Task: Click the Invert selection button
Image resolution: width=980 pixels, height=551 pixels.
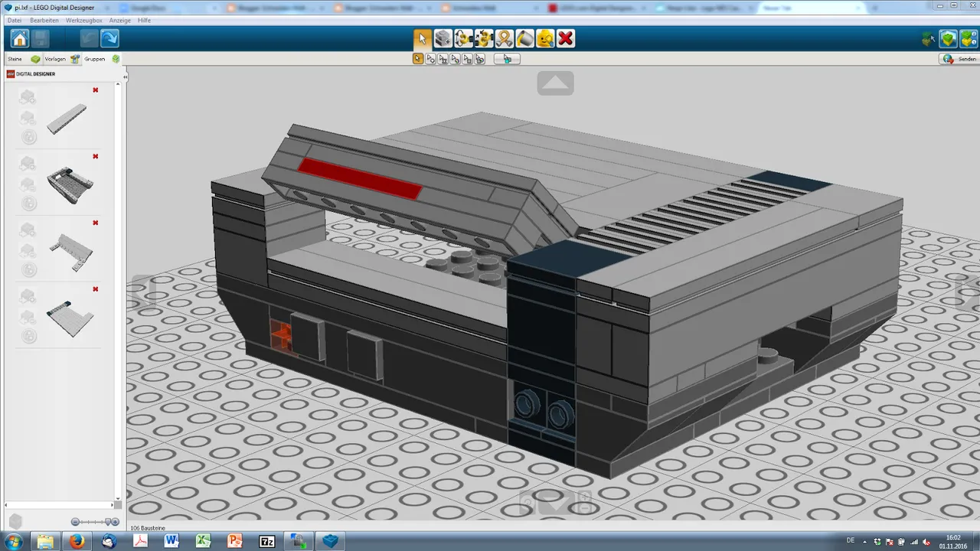Action: [507, 59]
